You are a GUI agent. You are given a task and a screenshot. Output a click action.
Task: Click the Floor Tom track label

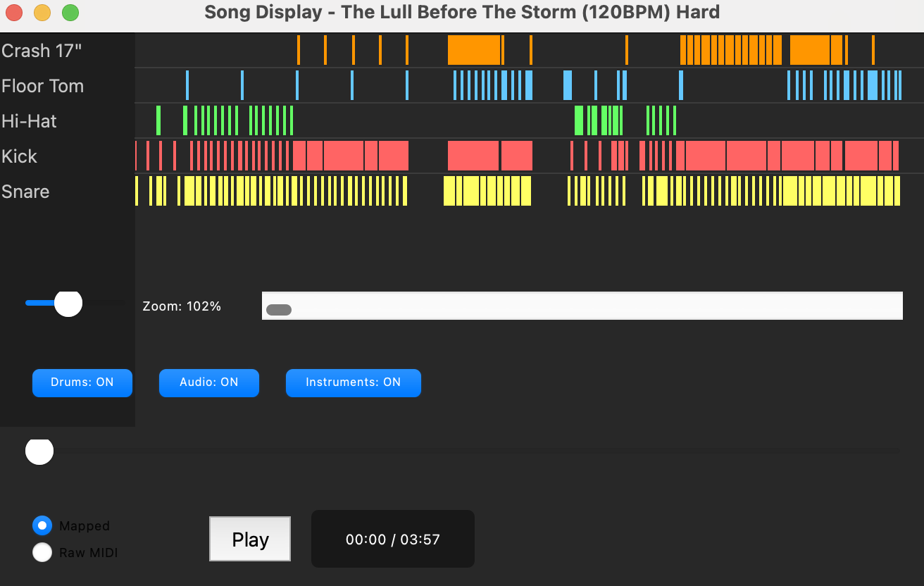(x=43, y=86)
